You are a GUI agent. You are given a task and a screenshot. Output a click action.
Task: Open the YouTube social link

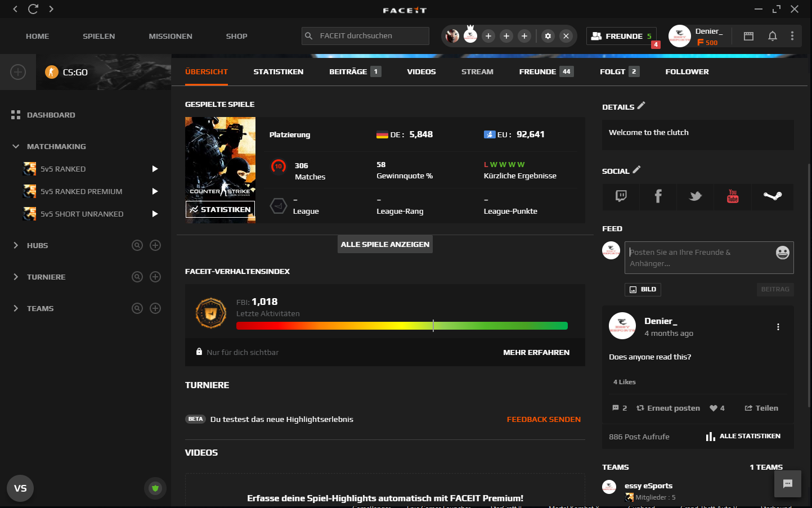(733, 196)
